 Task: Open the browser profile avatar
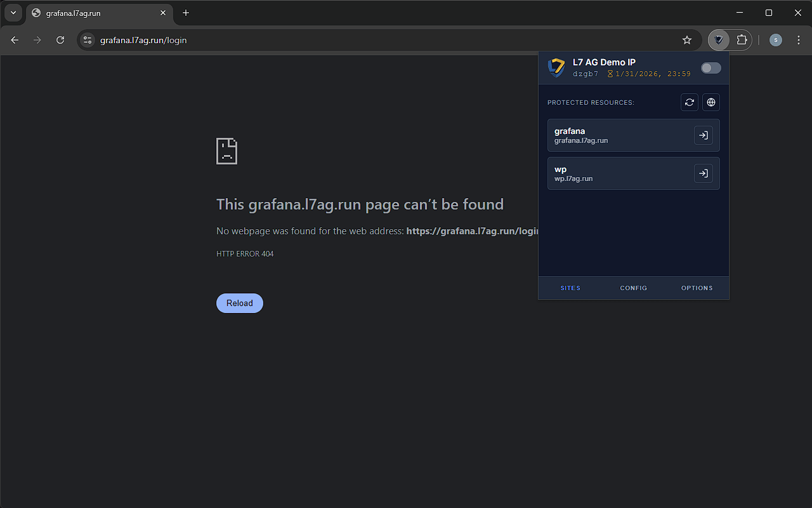pyautogui.click(x=775, y=39)
